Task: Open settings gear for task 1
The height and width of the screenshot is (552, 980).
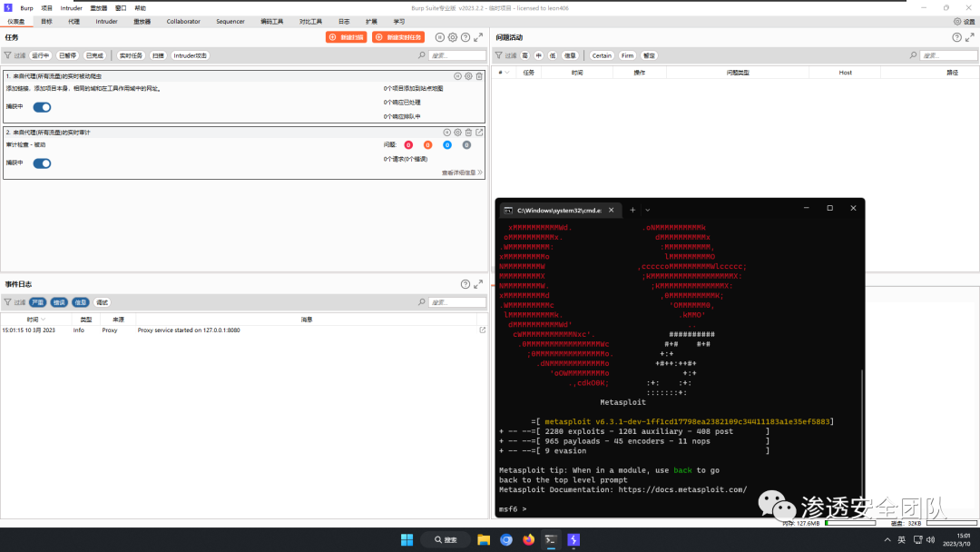Action: [x=468, y=76]
